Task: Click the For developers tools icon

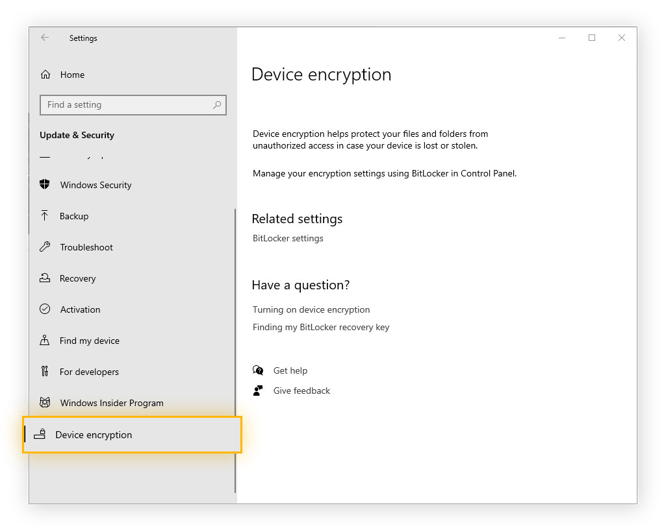Action: click(x=44, y=371)
